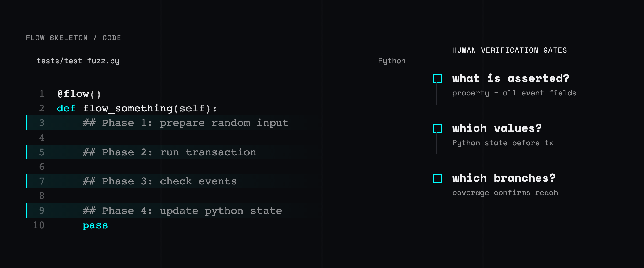Check the 'what is asserted?' checkbox
The width and height of the screenshot is (644, 268).
pyautogui.click(x=437, y=79)
